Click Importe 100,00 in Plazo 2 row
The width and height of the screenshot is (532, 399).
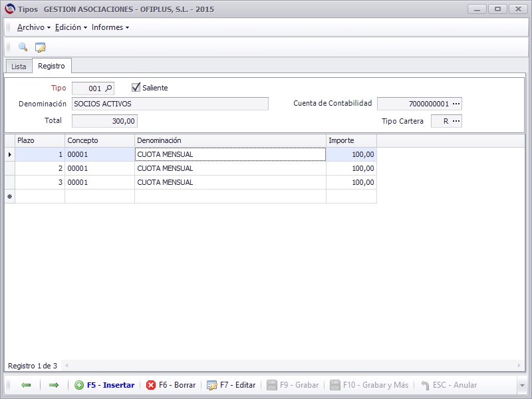tap(351, 168)
